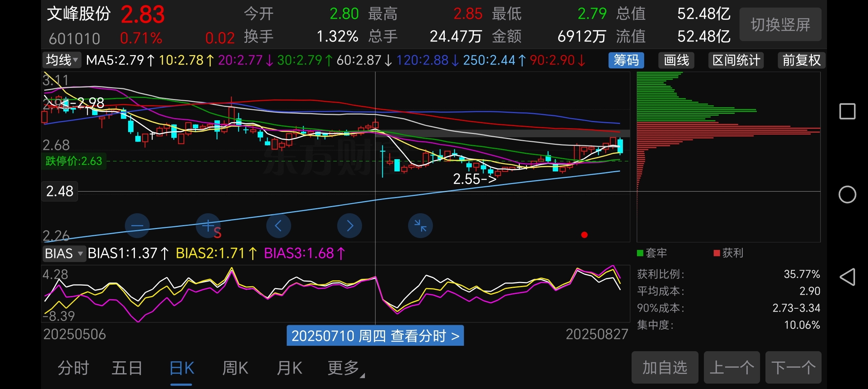Switch the 前复权 adjustment mode
Screen dimensions: 868x389
point(801,60)
